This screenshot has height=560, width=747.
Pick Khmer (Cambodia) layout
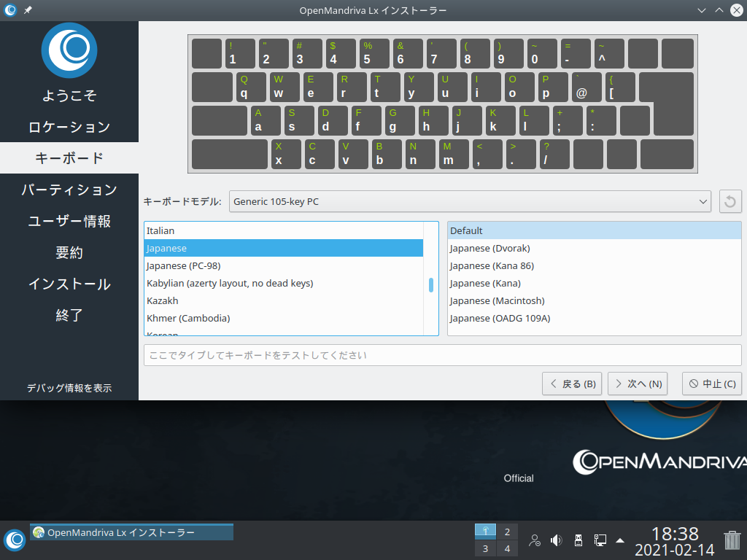[x=284, y=318]
